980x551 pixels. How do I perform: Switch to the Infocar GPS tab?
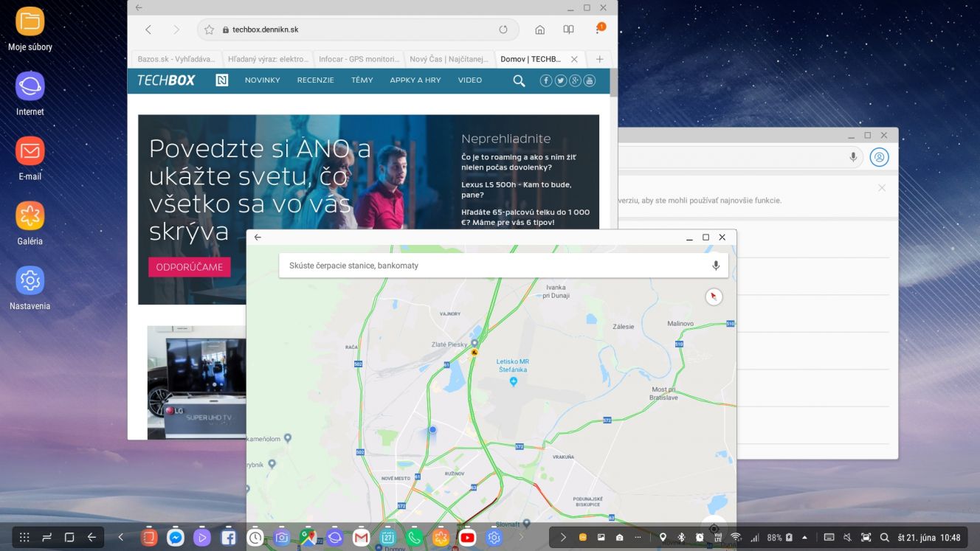click(x=359, y=59)
